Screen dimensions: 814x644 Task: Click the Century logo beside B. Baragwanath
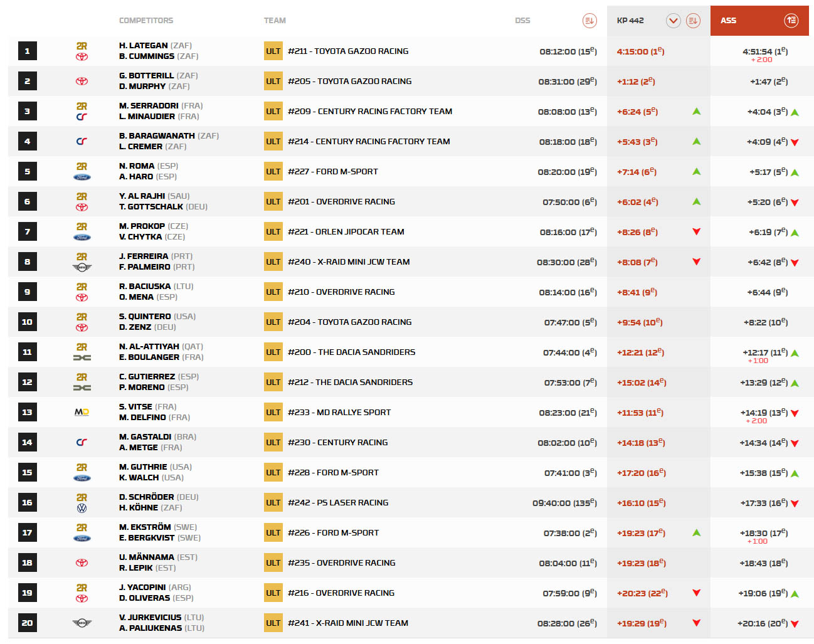click(82, 142)
